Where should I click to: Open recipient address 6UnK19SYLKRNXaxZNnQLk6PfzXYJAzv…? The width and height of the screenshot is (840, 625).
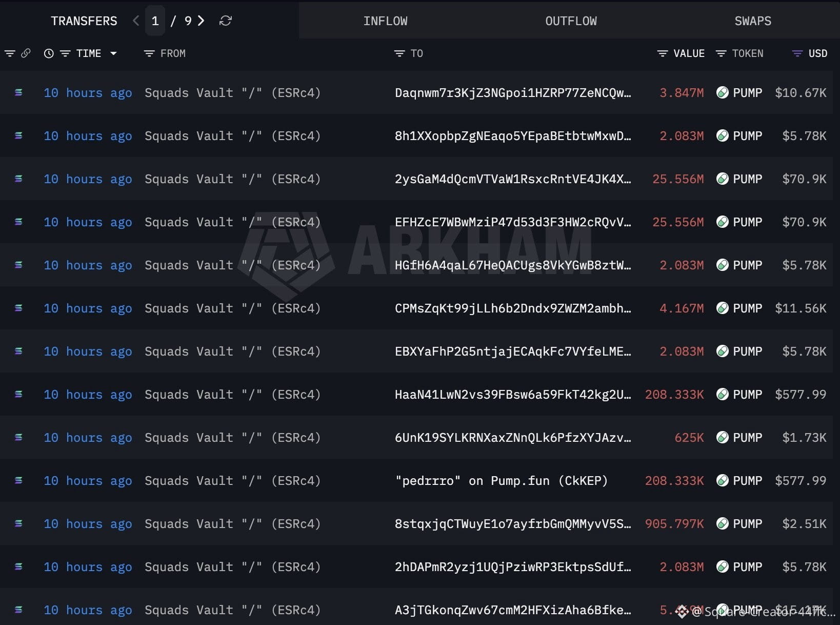coord(513,438)
